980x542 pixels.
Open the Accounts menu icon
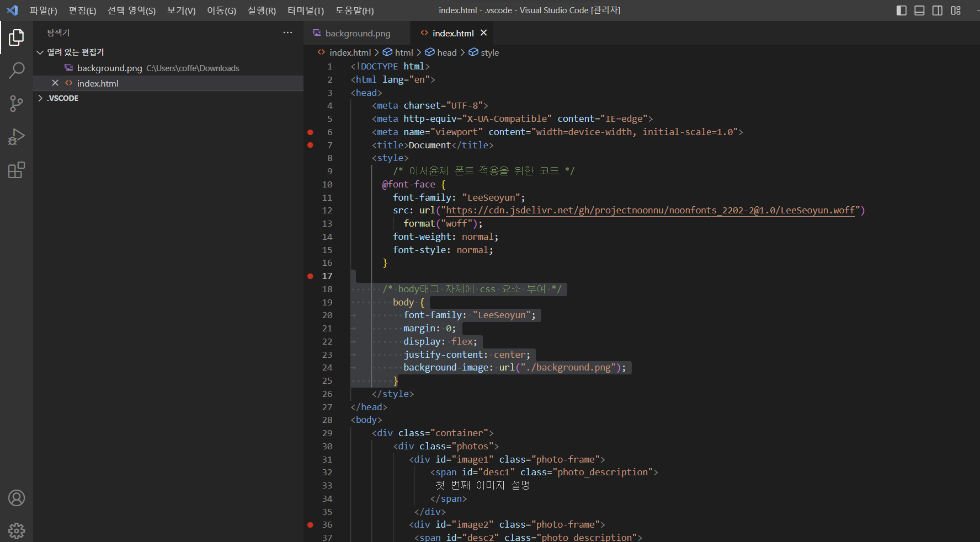[x=17, y=498]
